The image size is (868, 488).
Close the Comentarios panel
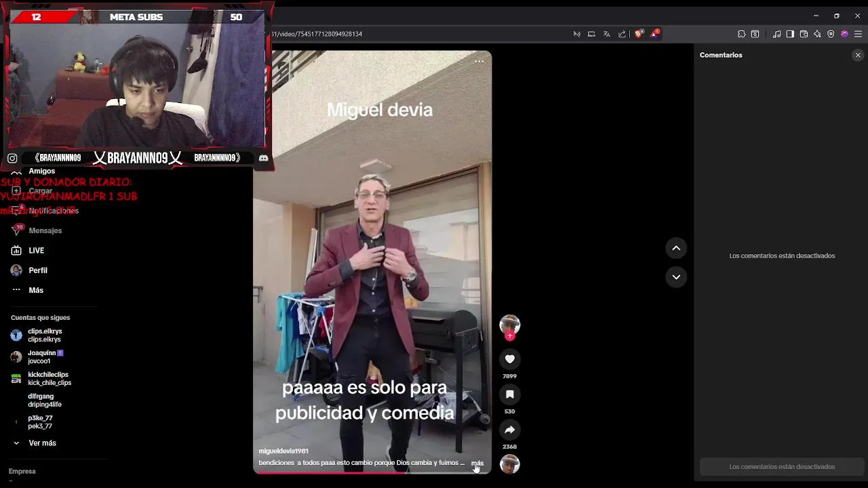tap(858, 55)
